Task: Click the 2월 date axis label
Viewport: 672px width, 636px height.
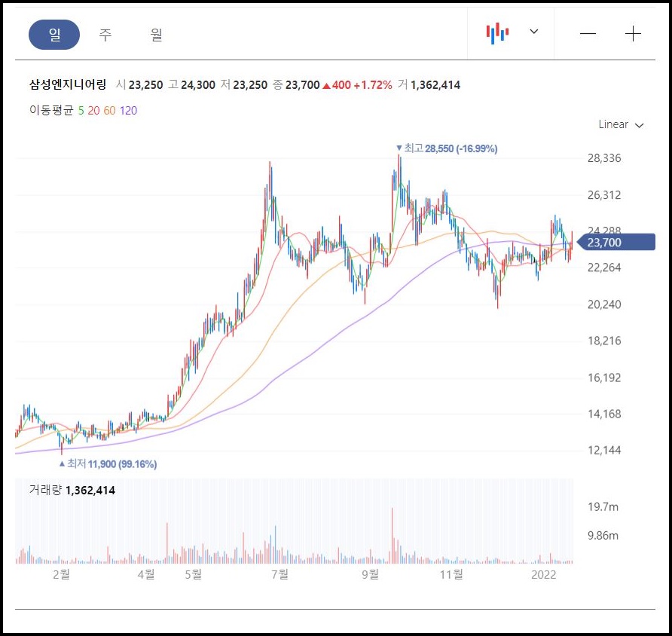Action: pos(61,574)
